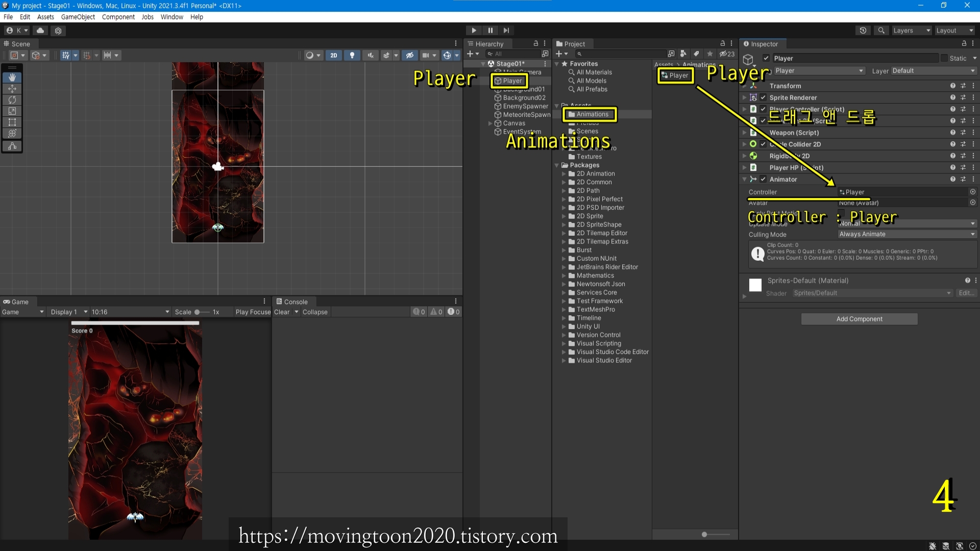The height and width of the screenshot is (551, 980).
Task: Open the Culling Mode dropdown
Action: pos(907,234)
